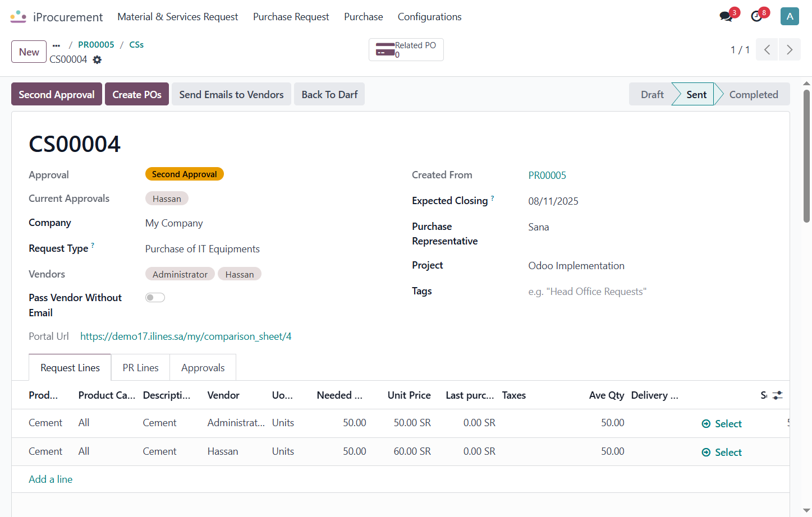
Task: Open the Configurations menu
Action: coord(429,17)
